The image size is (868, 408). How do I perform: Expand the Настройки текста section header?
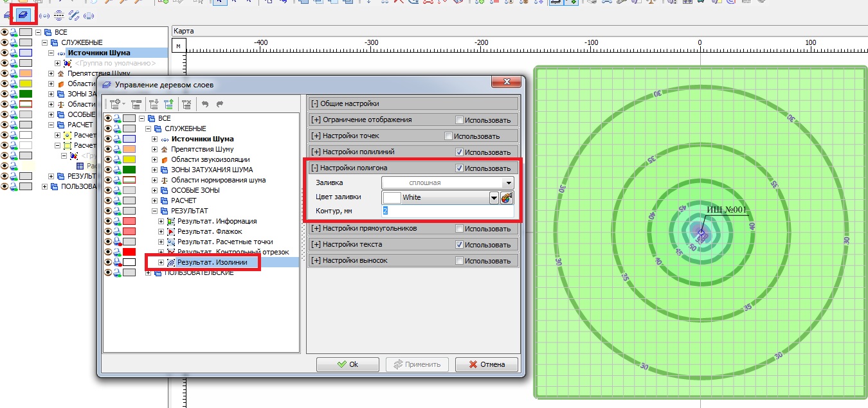pyautogui.click(x=316, y=245)
